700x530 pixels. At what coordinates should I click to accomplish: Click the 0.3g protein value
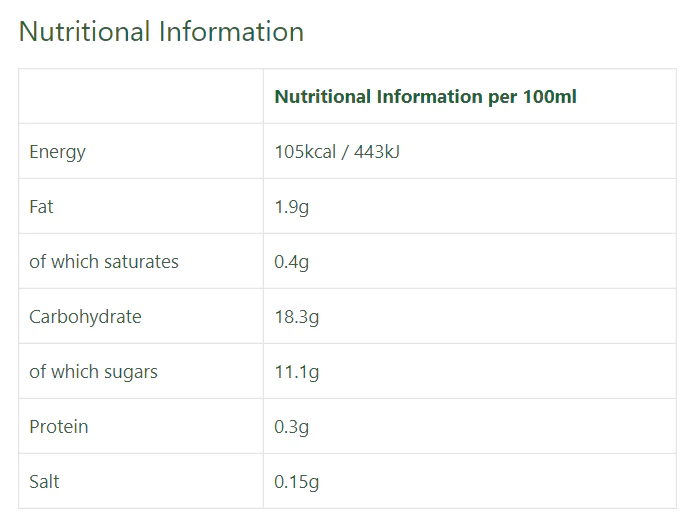click(x=291, y=427)
